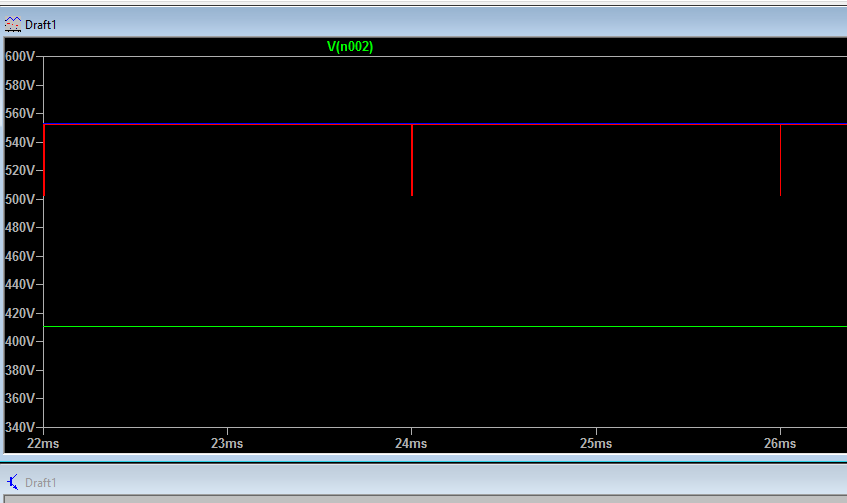The image size is (847, 503).
Task: Click the waveform window icon beside Draft1
Action: (13, 24)
